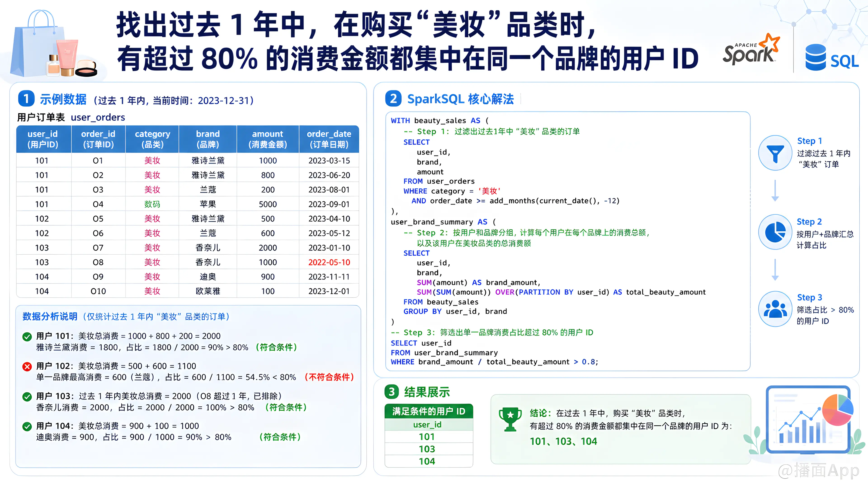Click the user_orders table name
The width and height of the screenshot is (868, 488).
[x=98, y=117]
